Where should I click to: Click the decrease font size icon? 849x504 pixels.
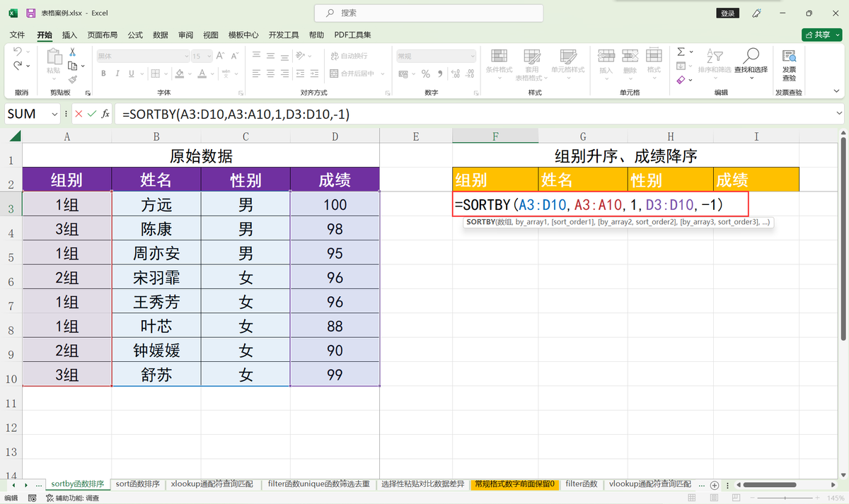coord(235,56)
